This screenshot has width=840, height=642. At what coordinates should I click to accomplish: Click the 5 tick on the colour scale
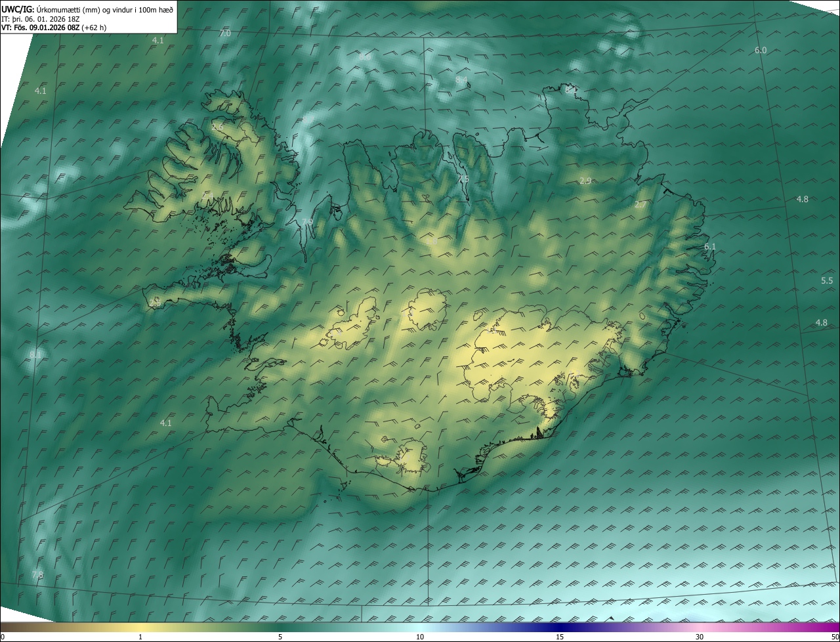pyautogui.click(x=280, y=637)
